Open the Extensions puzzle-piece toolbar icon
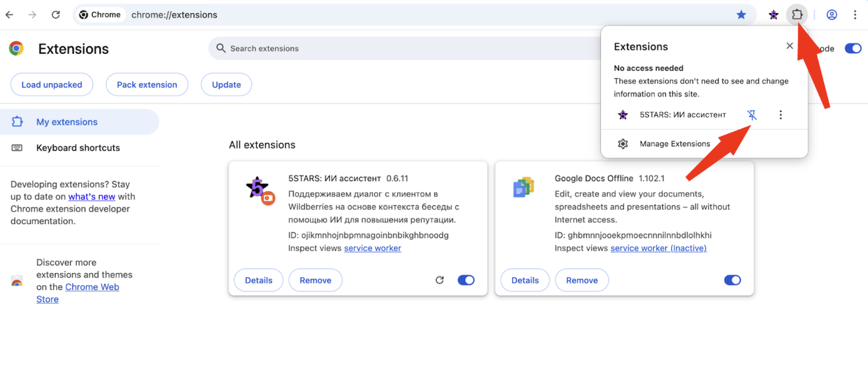 pyautogui.click(x=797, y=15)
